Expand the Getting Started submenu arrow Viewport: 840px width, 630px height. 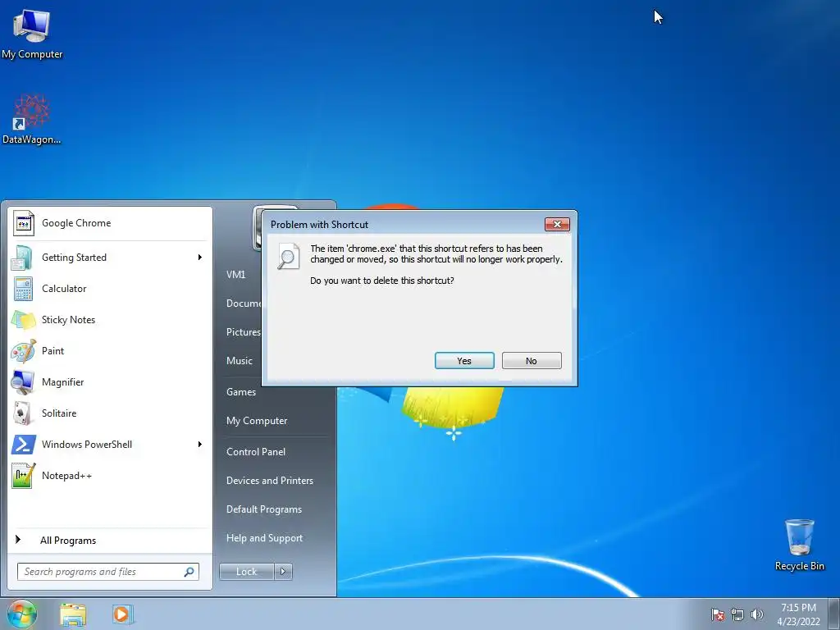tap(200, 257)
